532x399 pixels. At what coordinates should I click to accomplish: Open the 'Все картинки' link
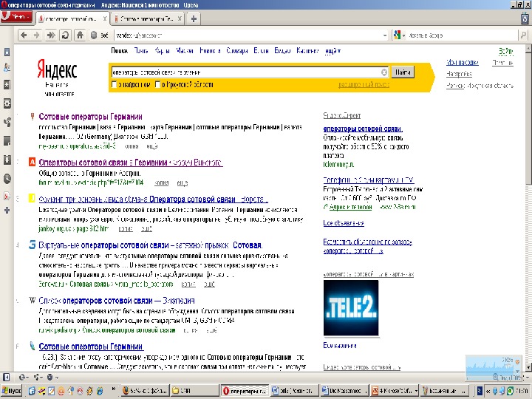[x=340, y=346]
